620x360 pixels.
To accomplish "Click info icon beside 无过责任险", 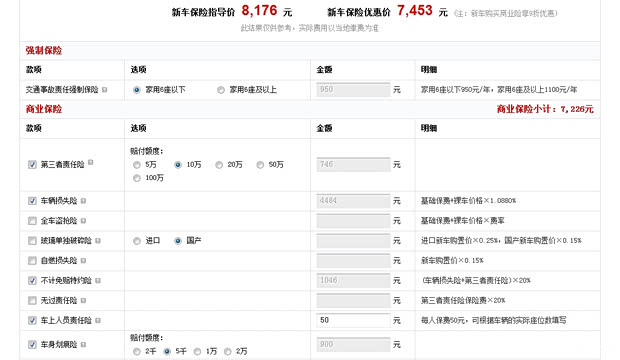I will (83, 301).
